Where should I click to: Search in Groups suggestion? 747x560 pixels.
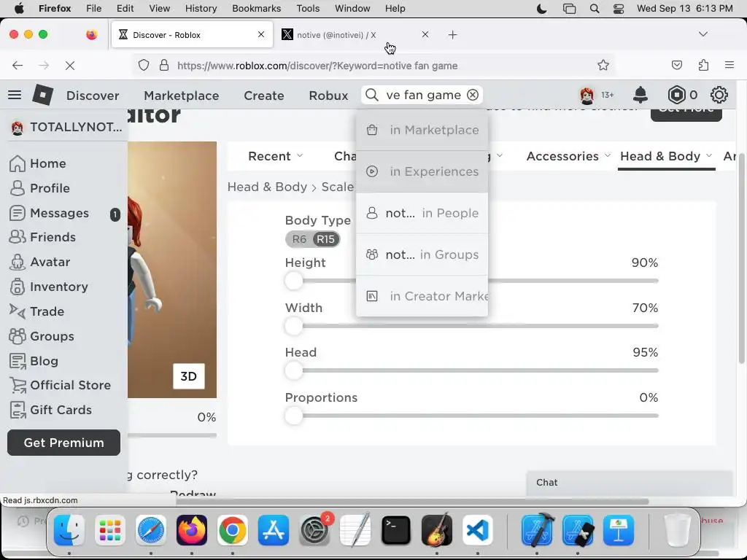click(422, 254)
